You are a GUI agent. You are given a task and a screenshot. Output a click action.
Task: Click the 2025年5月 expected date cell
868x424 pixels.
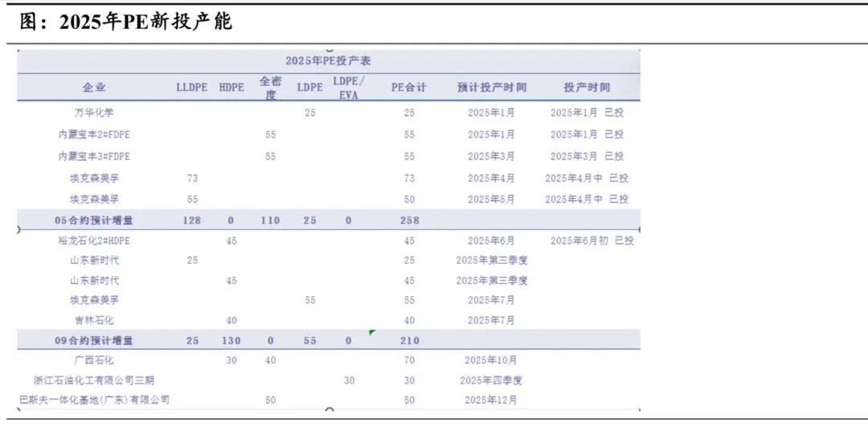[491, 199]
